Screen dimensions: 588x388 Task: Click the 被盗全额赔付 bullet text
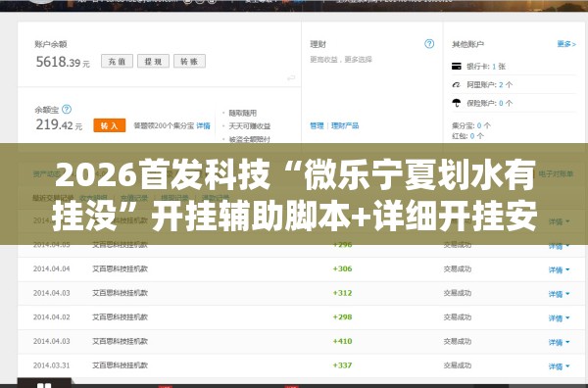(249, 139)
